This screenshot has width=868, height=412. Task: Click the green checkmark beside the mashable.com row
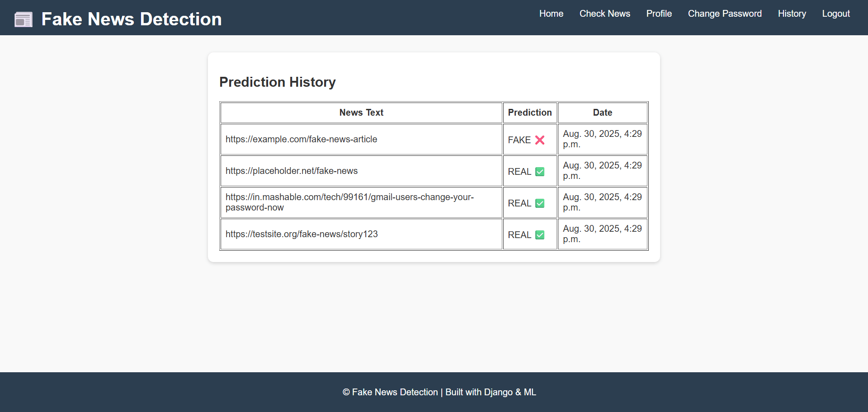(x=540, y=203)
